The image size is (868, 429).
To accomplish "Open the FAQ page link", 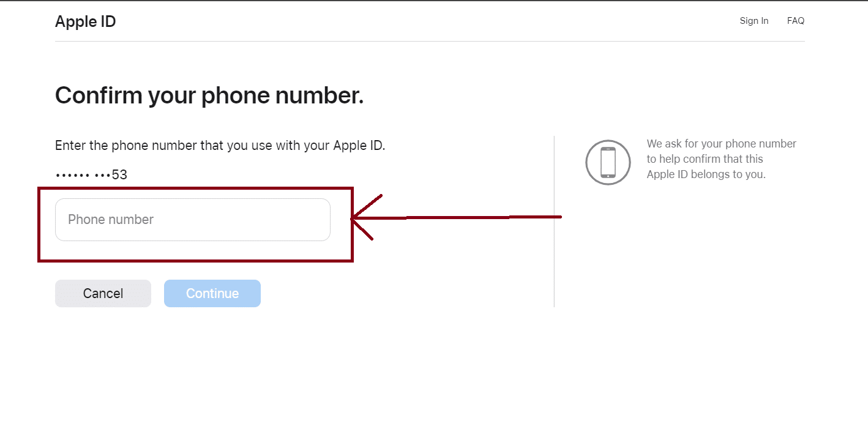I will coord(795,21).
